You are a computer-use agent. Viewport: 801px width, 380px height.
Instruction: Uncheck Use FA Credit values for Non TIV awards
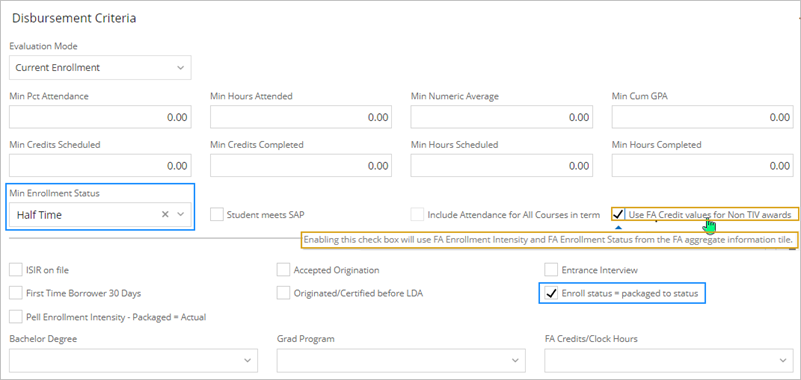(618, 215)
